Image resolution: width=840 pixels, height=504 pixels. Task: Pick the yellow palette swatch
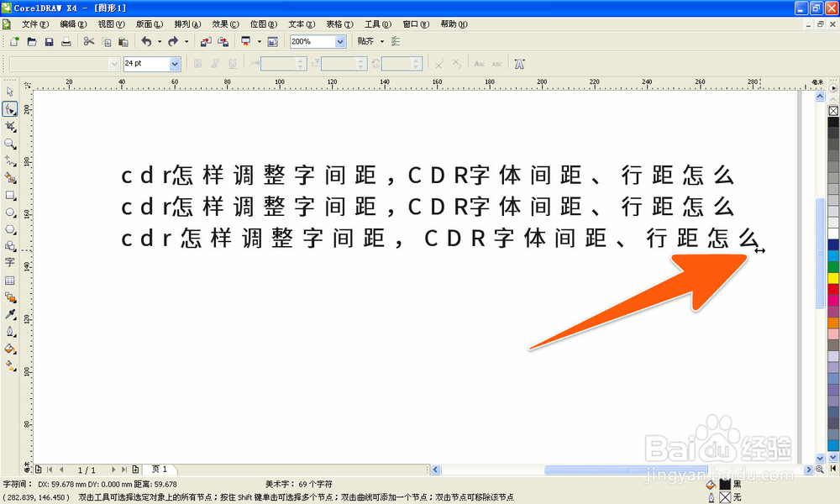(x=833, y=278)
